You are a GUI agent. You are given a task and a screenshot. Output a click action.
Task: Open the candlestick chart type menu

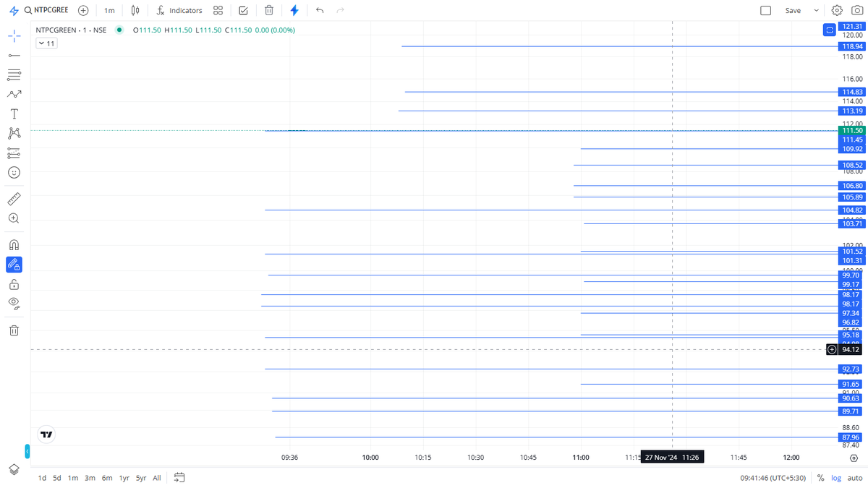point(135,11)
